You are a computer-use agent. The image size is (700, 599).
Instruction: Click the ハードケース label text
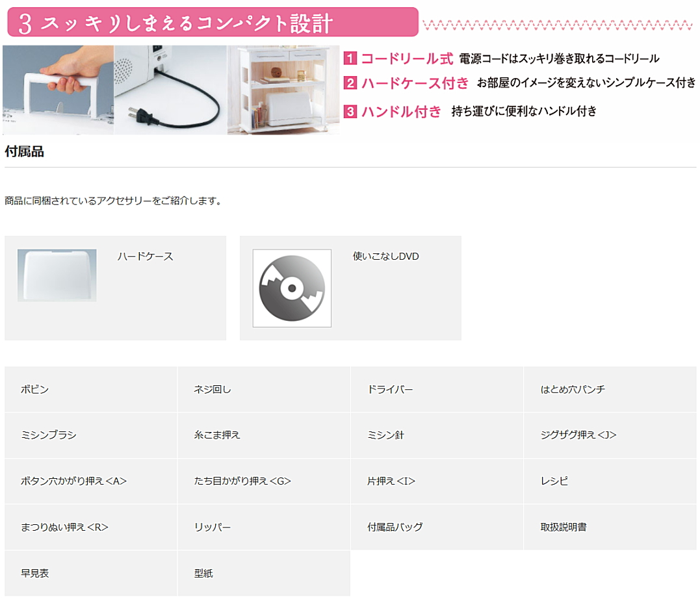pos(145,256)
